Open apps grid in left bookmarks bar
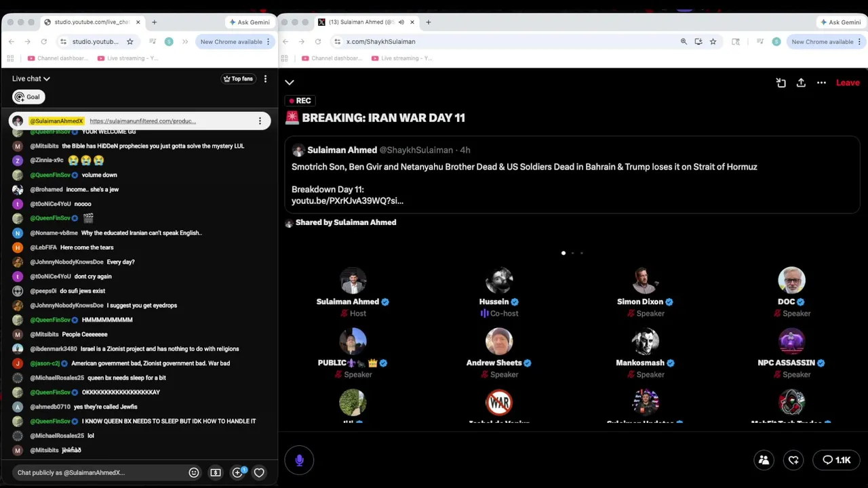Screen dimensions: 868x488 pyautogui.click(x=10, y=58)
